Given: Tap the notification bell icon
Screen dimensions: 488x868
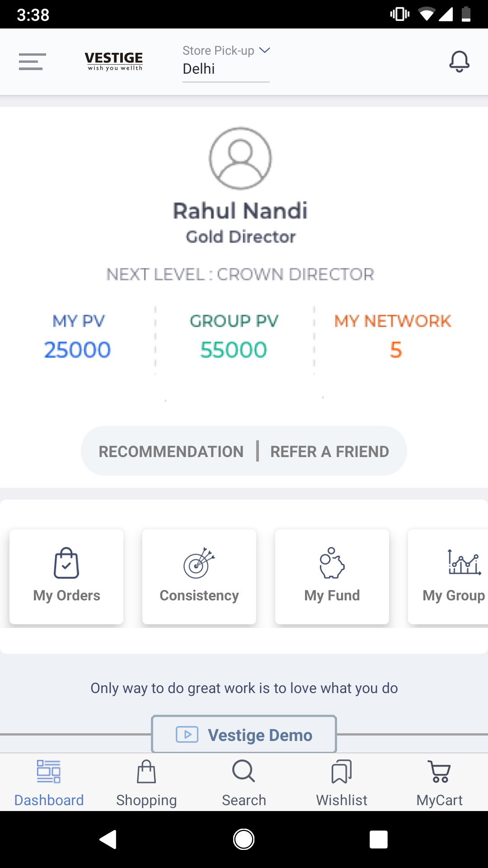Looking at the screenshot, I should coord(459,61).
